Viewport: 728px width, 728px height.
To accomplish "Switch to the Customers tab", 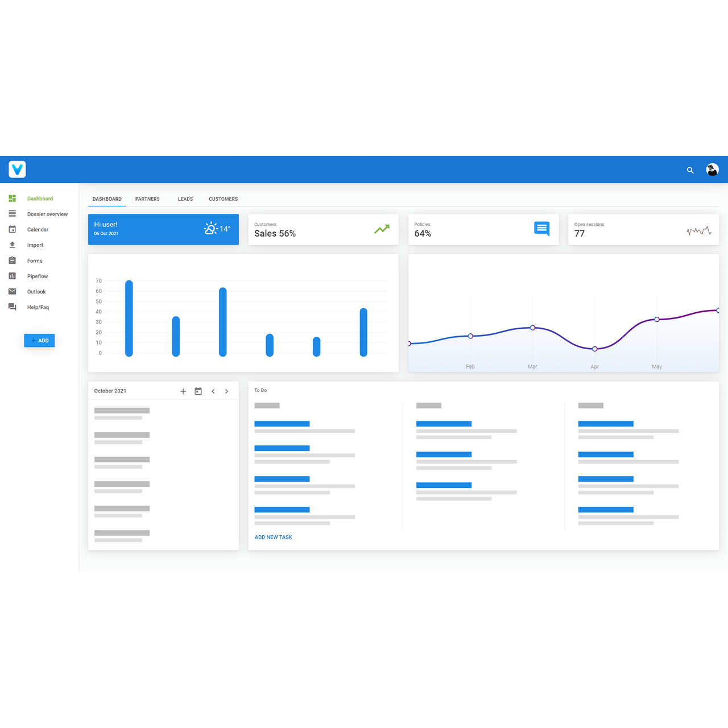I will point(223,199).
